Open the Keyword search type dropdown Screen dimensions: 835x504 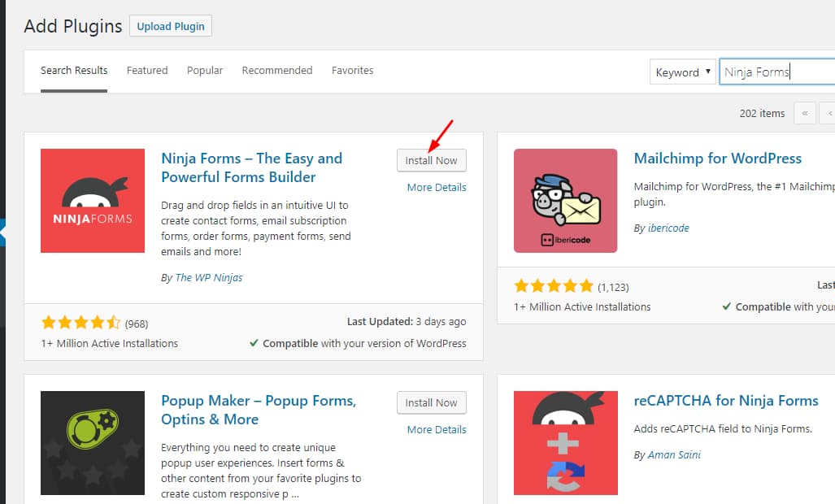(683, 72)
